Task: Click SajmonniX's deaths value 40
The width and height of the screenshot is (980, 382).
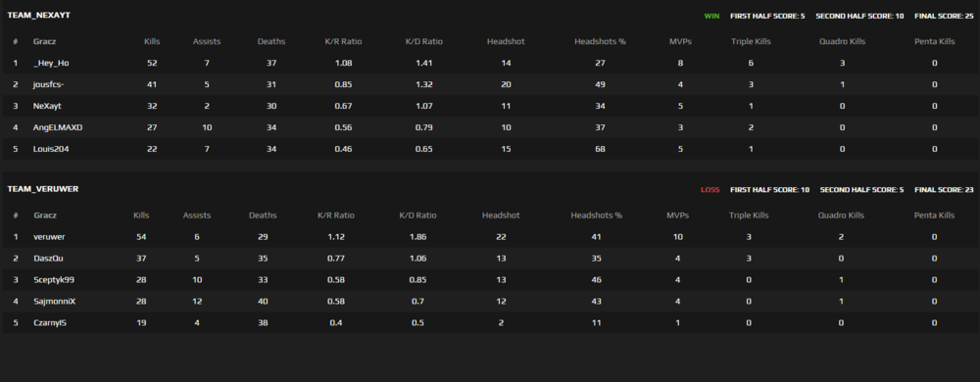Action: [x=263, y=301]
